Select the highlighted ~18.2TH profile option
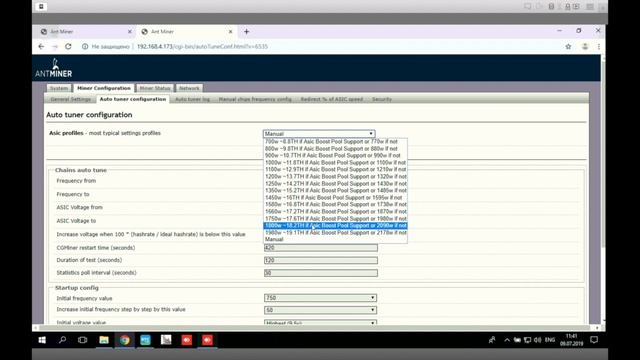Image resolution: width=640 pixels, height=360 pixels. click(335, 225)
